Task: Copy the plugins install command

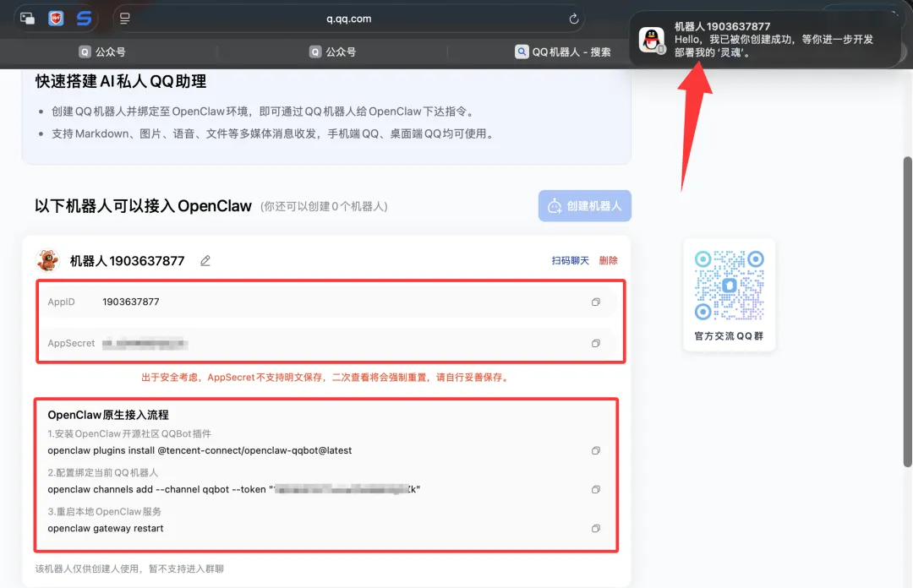Action: 596,450
